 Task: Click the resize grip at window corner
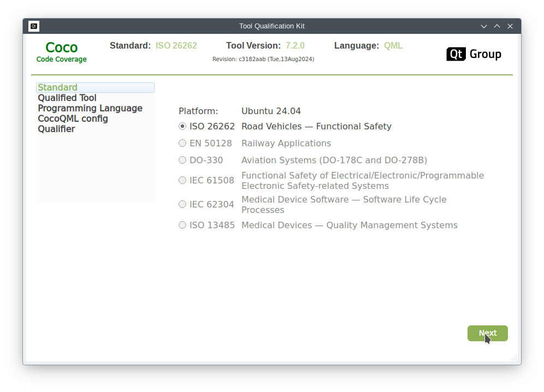pos(514,358)
